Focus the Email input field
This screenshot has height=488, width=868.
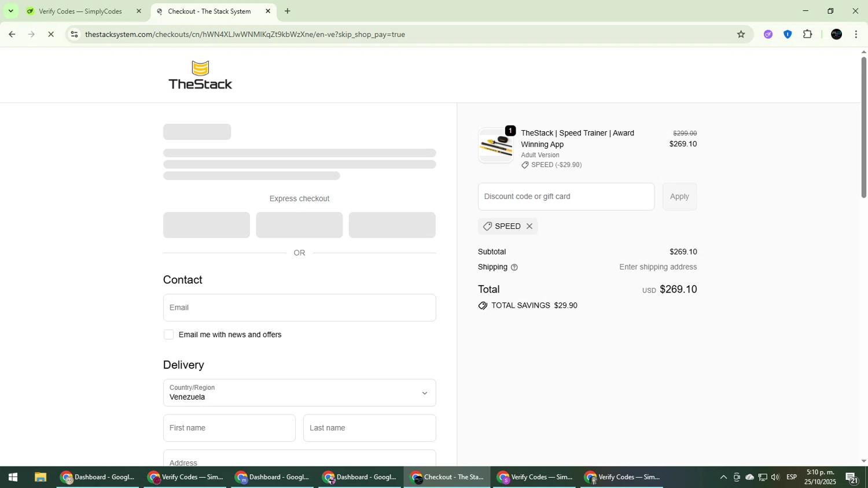click(299, 308)
